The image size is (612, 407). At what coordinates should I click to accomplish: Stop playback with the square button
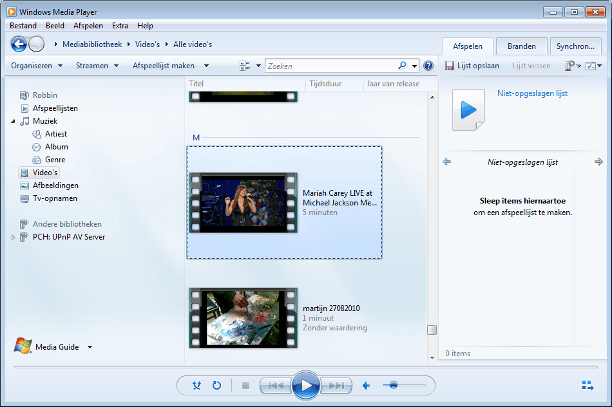[246, 386]
